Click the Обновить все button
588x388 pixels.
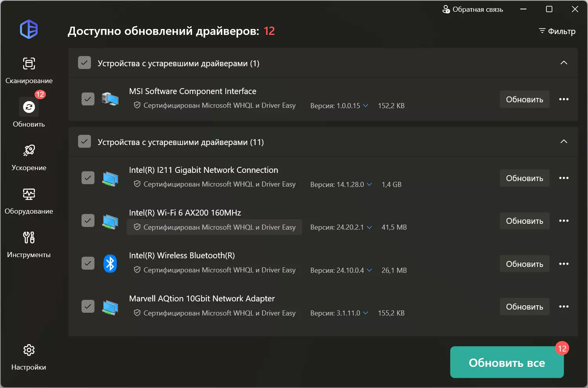point(507,363)
